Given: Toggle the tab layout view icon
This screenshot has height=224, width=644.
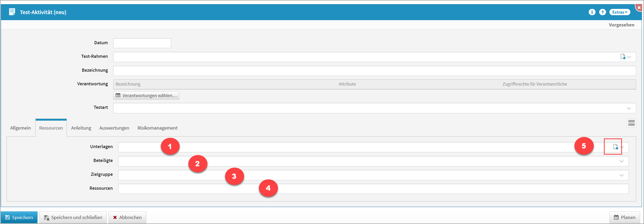Looking at the screenshot, I should coord(631,123).
